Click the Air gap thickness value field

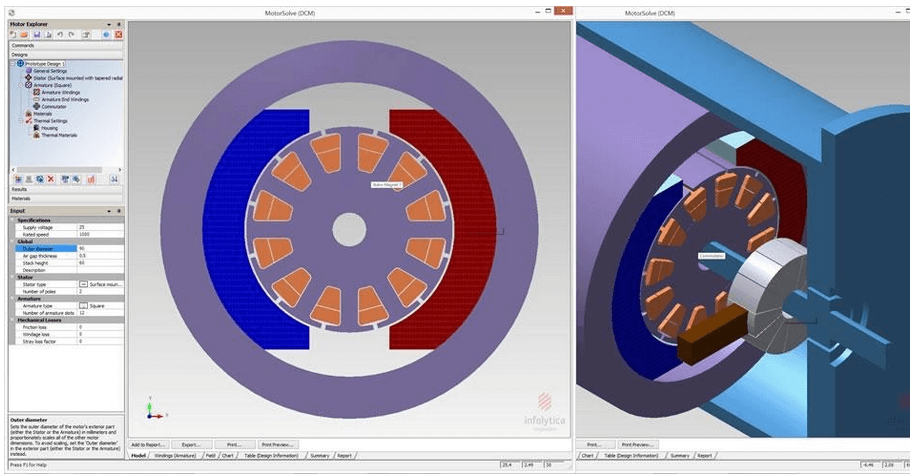[x=100, y=256]
